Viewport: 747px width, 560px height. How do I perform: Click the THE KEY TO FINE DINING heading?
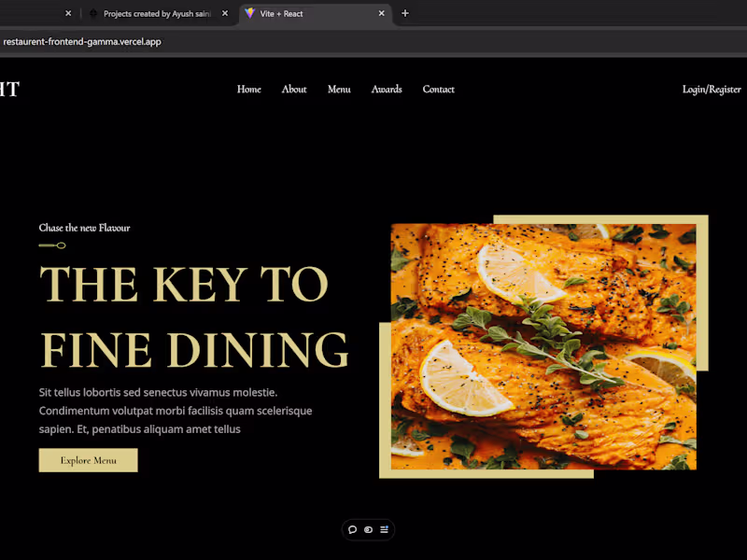[194, 316]
